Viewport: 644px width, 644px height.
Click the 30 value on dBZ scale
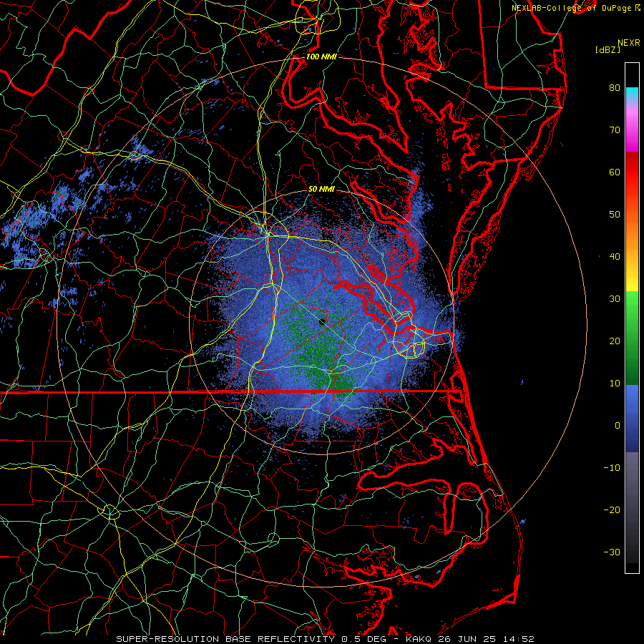pyautogui.click(x=615, y=298)
